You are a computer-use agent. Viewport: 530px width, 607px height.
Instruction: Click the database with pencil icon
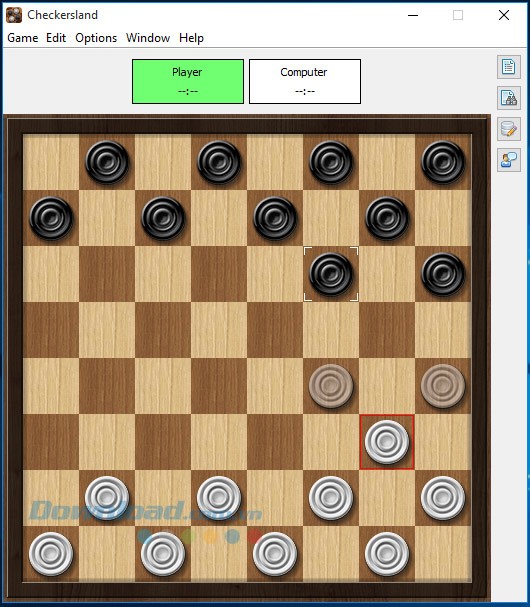[509, 129]
